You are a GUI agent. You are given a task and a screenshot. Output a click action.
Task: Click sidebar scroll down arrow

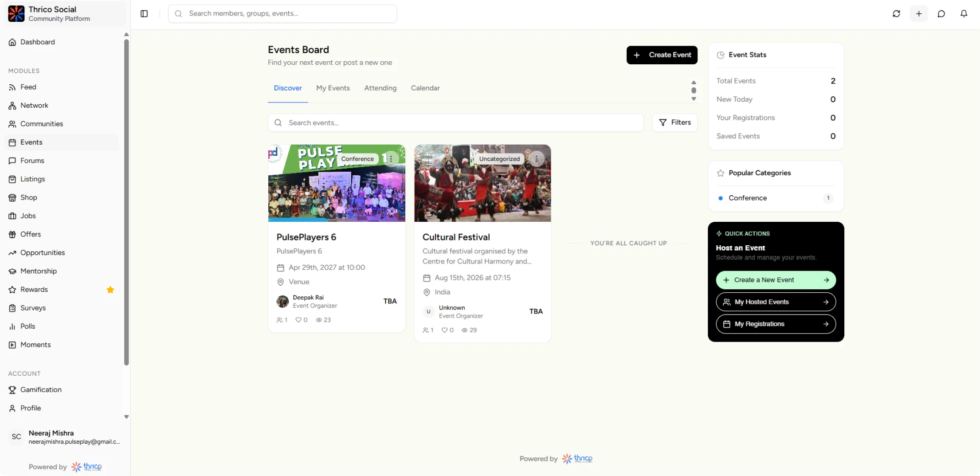click(x=126, y=417)
